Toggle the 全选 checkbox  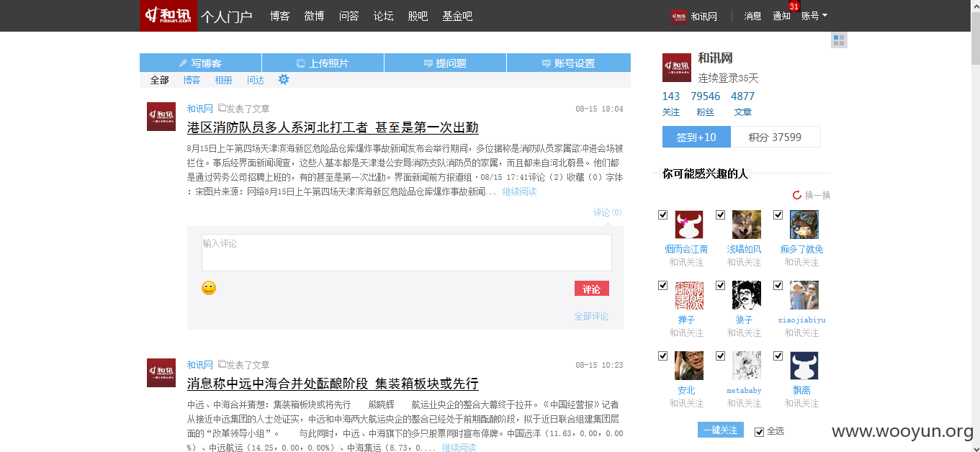point(759,432)
